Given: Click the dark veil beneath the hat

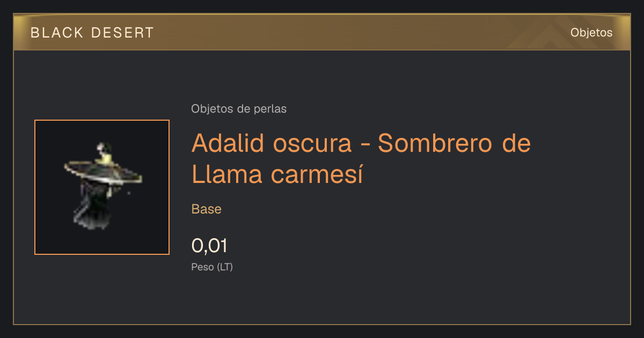Looking at the screenshot, I should 98,207.
